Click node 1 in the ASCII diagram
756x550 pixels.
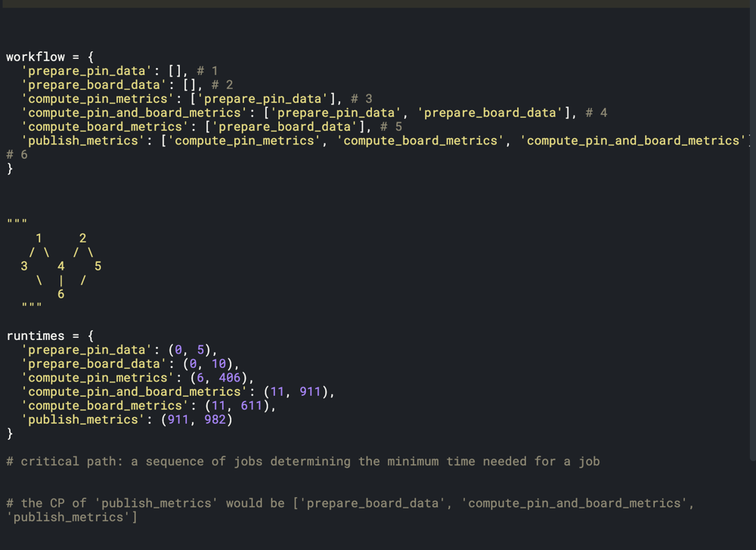click(39, 239)
